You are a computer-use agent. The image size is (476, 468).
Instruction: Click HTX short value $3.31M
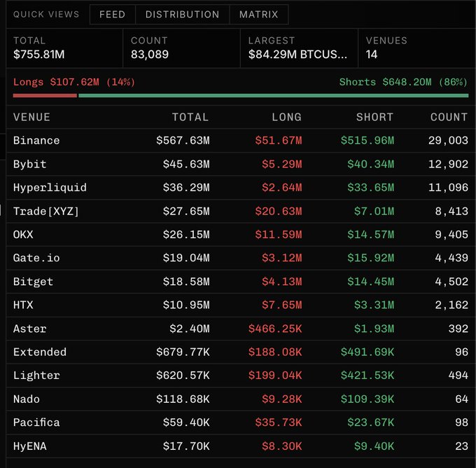(374, 305)
